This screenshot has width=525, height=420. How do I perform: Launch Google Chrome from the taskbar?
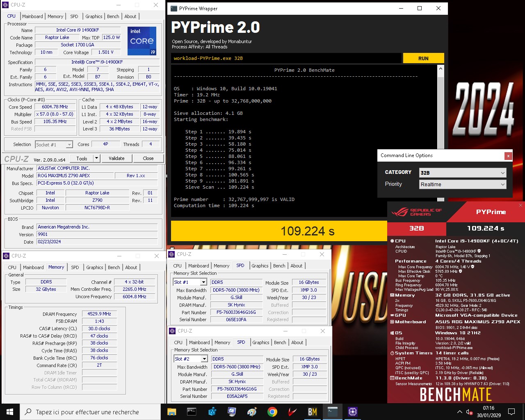(x=272, y=412)
